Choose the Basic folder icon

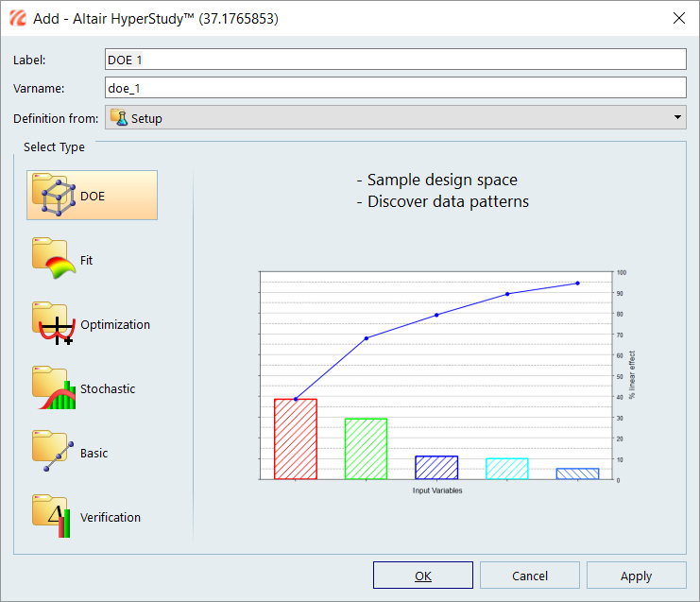point(53,451)
